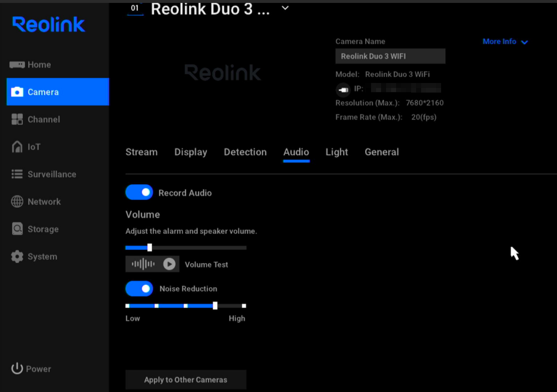Viewport: 557px width, 392px height.
Task: Open the System gear icon
Action: click(17, 256)
